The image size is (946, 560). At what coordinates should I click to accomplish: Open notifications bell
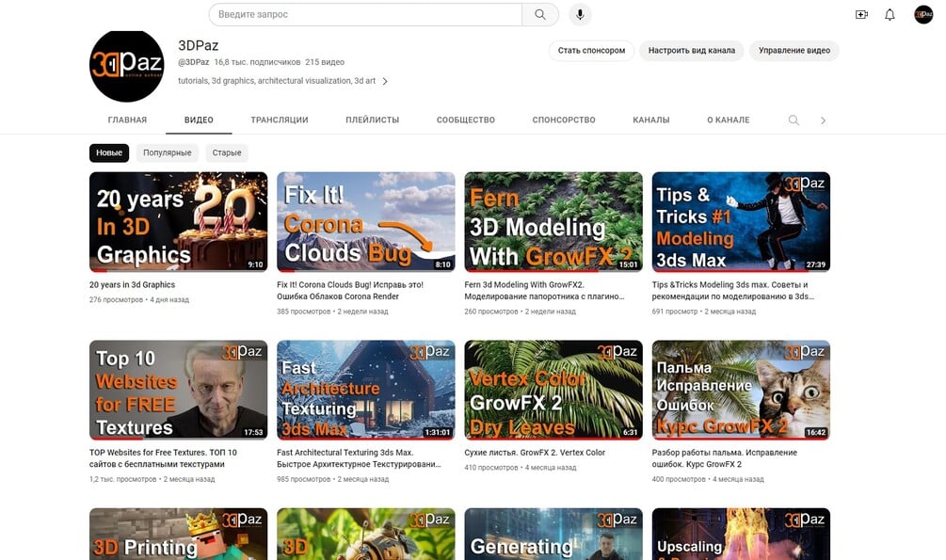point(890,14)
